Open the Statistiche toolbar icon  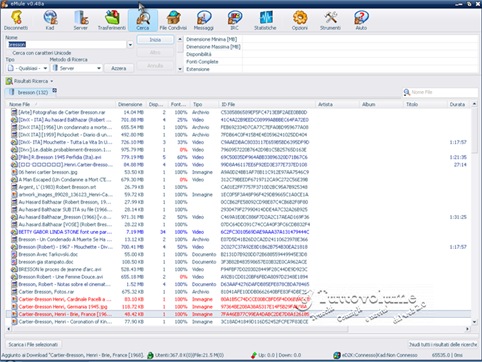coord(265,20)
